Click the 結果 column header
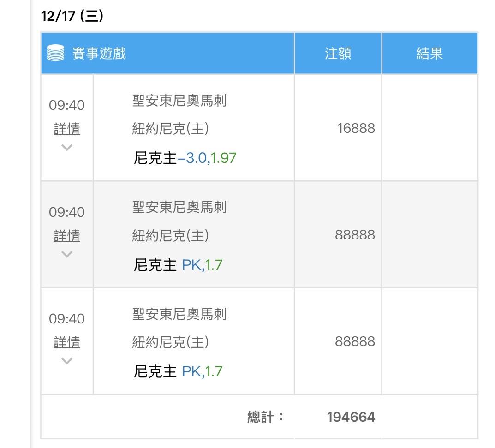Screen dimensions: 495x448 pyautogui.click(x=429, y=54)
